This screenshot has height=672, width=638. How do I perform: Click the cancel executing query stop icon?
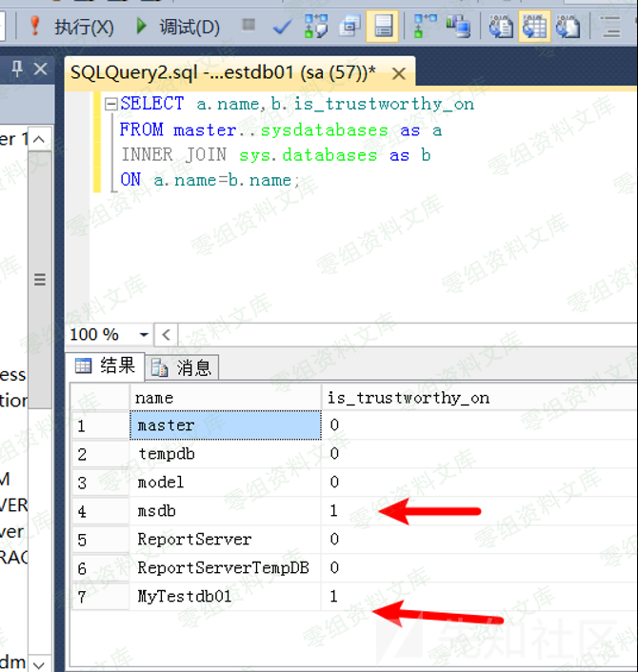coord(249,26)
